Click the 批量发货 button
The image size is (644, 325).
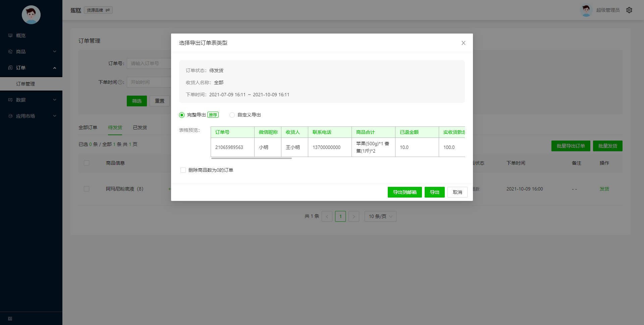608,146
